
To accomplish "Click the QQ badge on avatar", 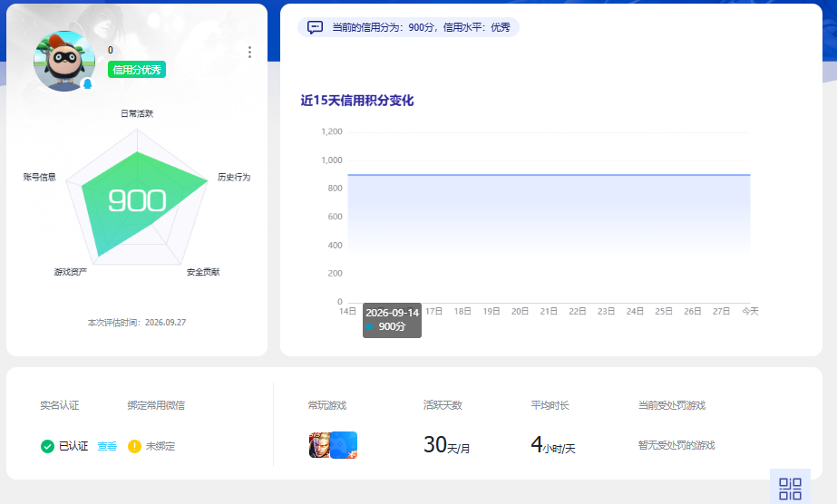I will coord(88,84).
